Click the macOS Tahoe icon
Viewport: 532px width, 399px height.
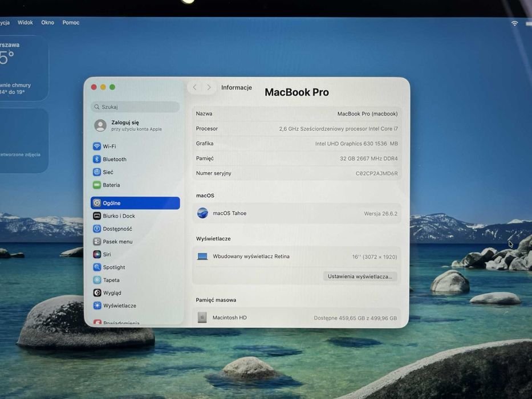click(202, 213)
